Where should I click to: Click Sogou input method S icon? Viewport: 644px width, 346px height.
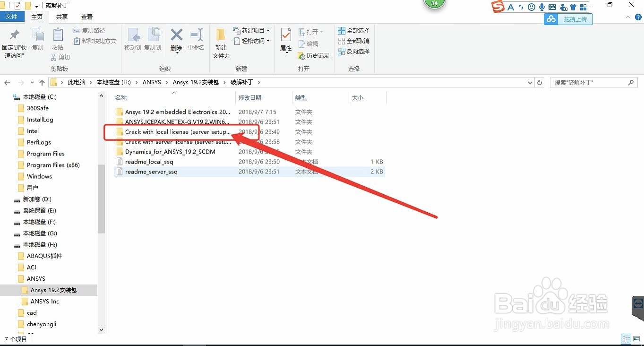(x=498, y=7)
